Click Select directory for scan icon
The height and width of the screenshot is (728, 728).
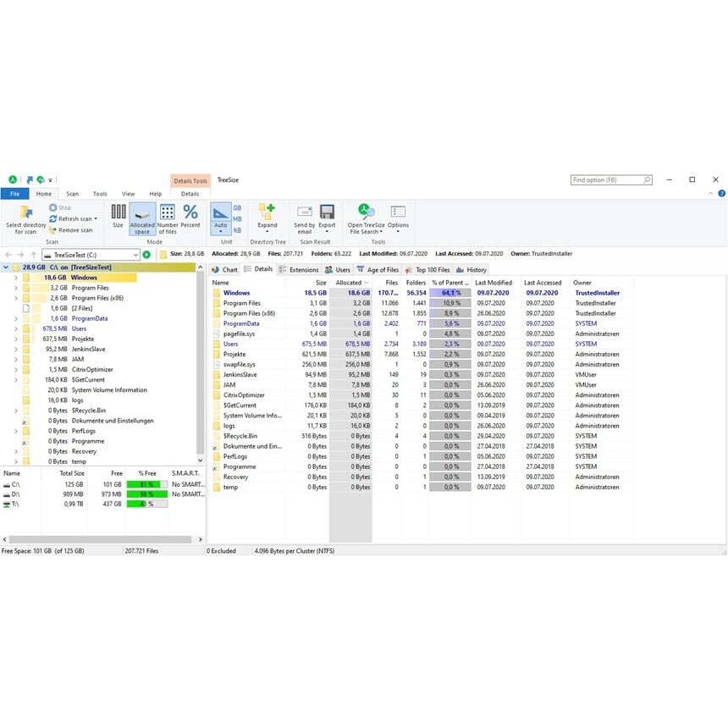tap(25, 212)
